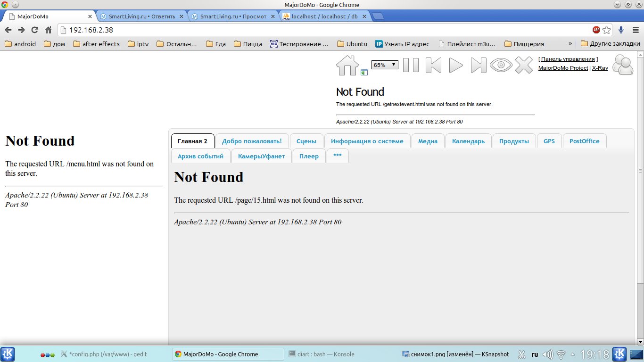Open the Wi-Fi network tray icon

(561, 354)
